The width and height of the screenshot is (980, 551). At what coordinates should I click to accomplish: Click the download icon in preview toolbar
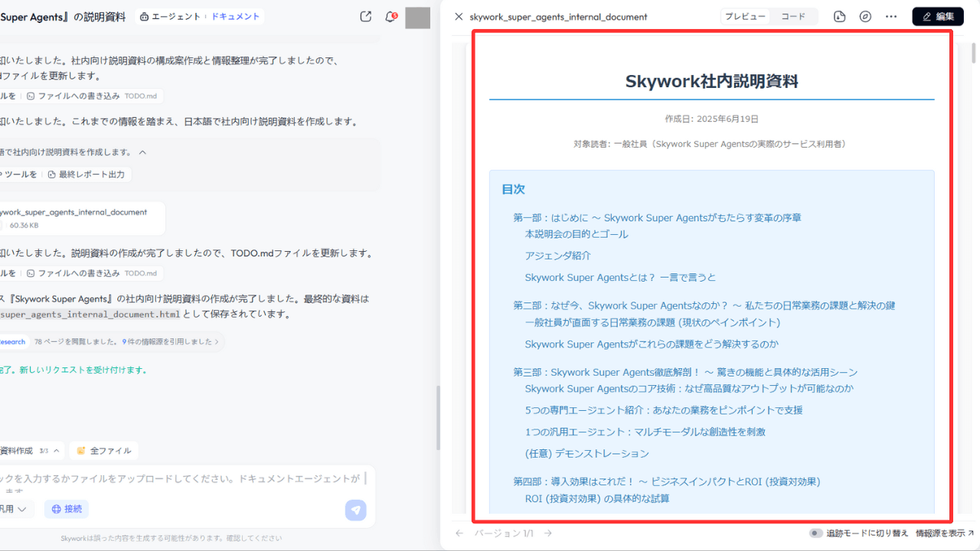[840, 16]
